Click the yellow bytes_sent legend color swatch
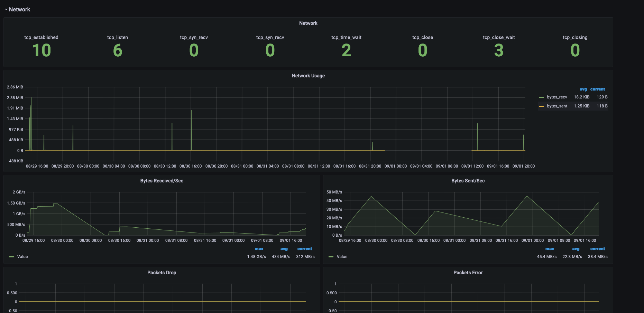Screen dimensions: 644x313 (541, 106)
